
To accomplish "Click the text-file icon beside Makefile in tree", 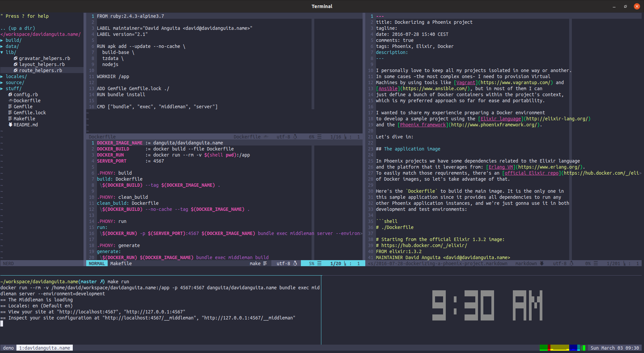I will click(10, 119).
